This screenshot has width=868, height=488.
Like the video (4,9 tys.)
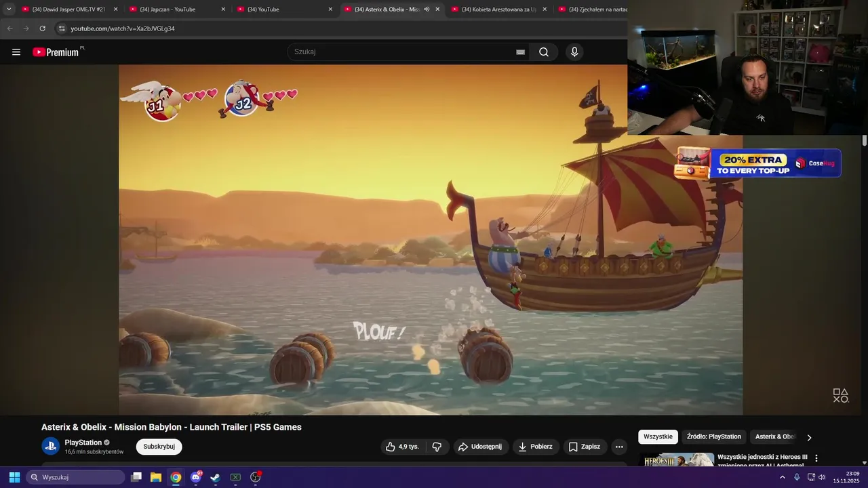403,447
